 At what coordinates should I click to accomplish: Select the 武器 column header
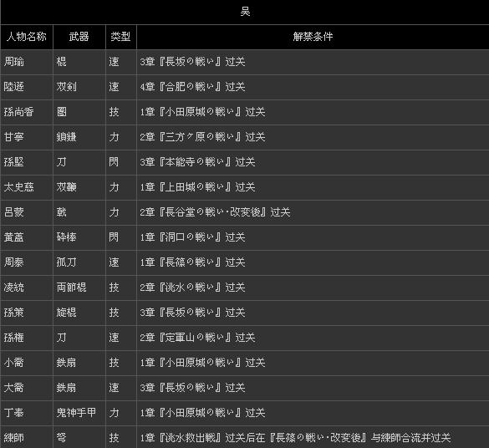tap(79, 37)
